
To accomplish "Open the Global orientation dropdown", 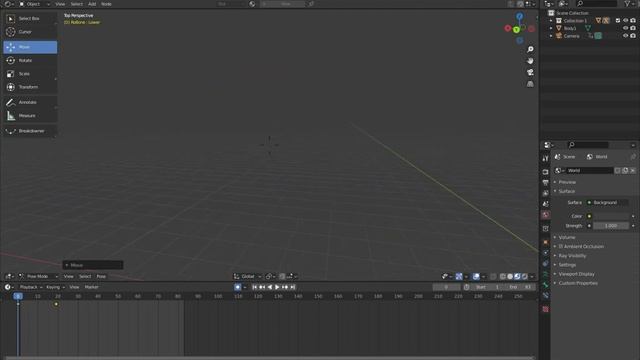I will (247, 276).
